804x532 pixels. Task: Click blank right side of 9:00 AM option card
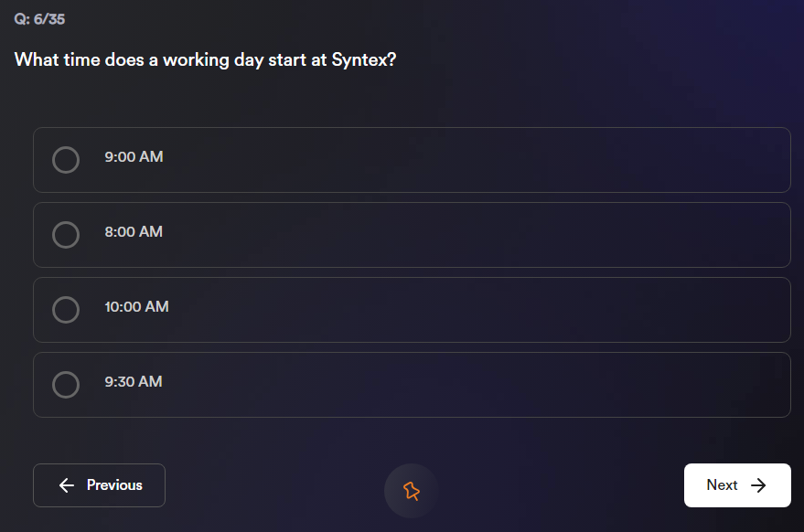[x=549, y=160]
